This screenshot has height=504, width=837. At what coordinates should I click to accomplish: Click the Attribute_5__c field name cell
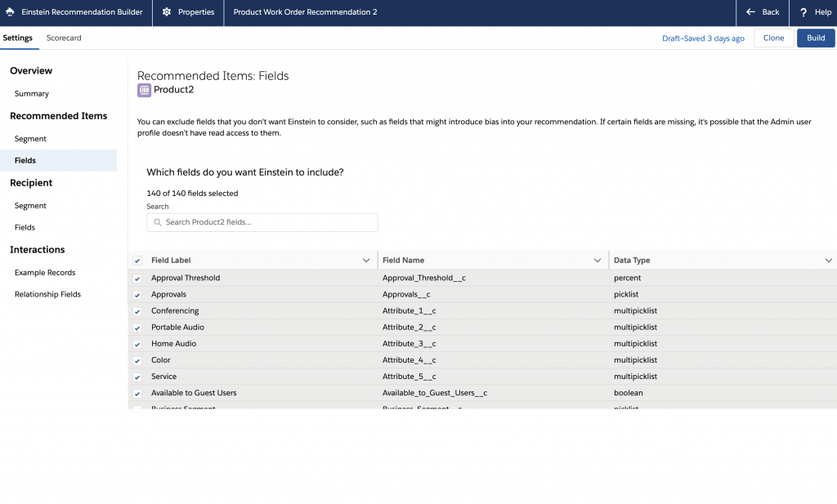(409, 377)
